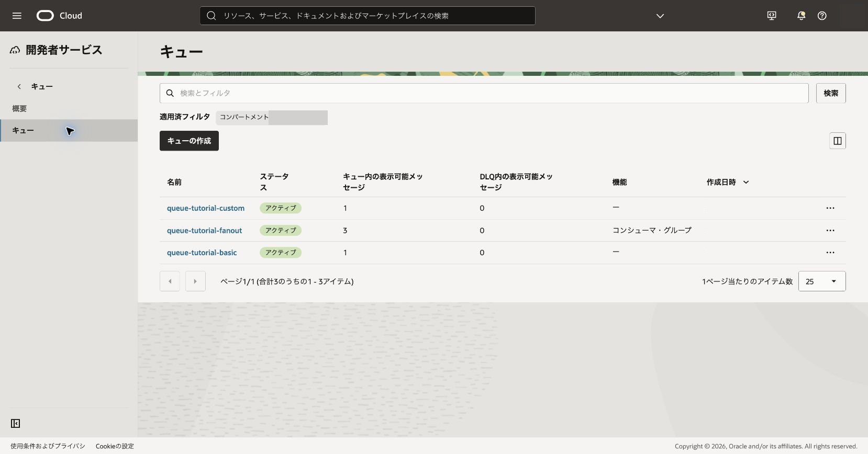Open queue-tutorial-custom link
868x454 pixels.
206,208
